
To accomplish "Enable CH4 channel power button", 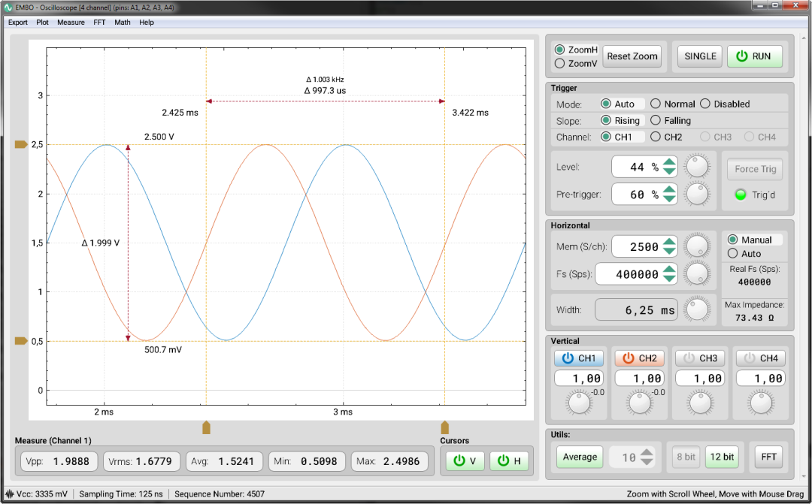I will [x=761, y=358].
